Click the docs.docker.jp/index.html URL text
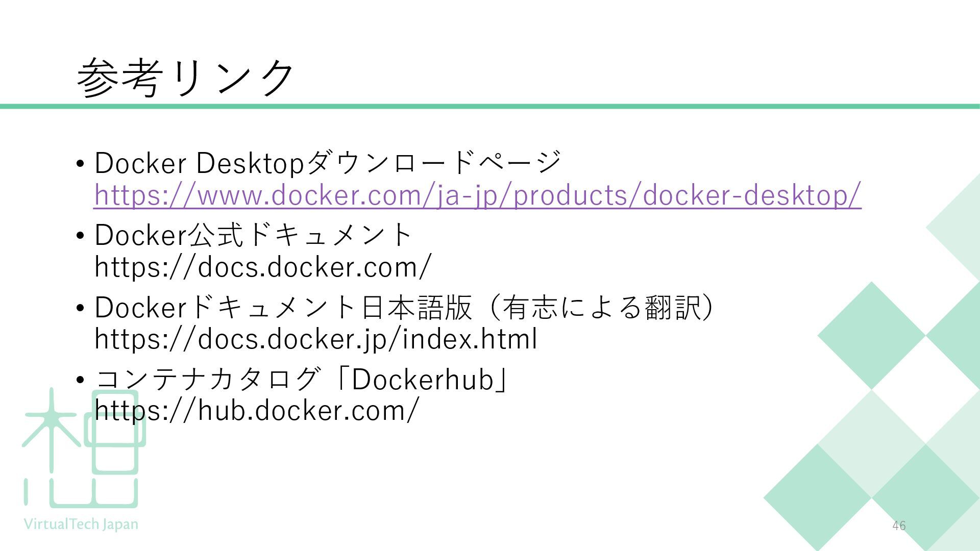This screenshot has height=551, width=980. pyautogui.click(x=315, y=339)
